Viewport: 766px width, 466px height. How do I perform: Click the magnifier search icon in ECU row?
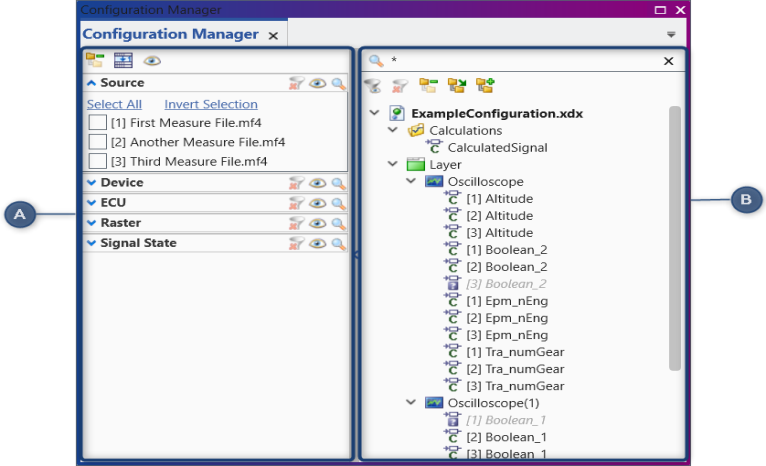pos(339,204)
